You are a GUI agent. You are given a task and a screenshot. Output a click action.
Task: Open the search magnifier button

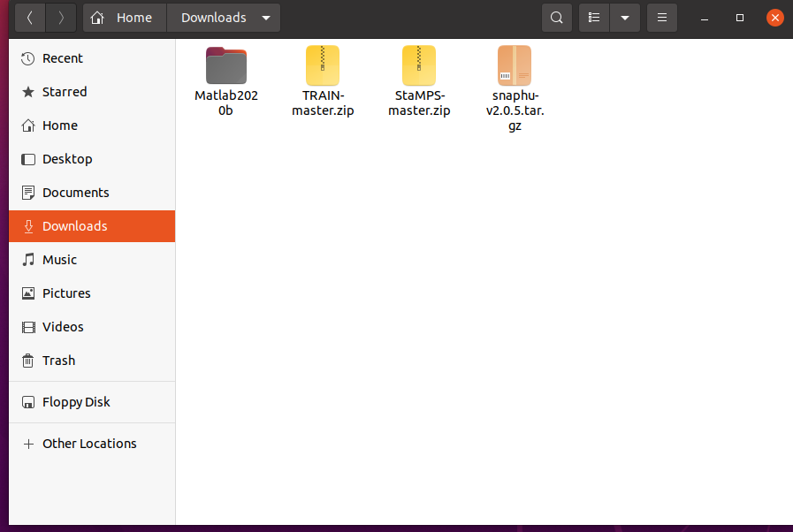click(557, 19)
